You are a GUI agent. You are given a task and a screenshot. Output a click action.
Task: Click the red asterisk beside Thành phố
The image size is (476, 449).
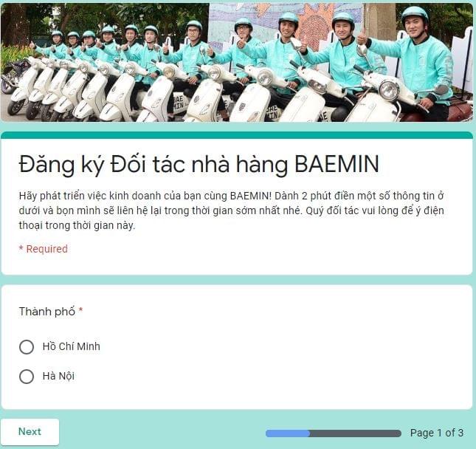80,310
